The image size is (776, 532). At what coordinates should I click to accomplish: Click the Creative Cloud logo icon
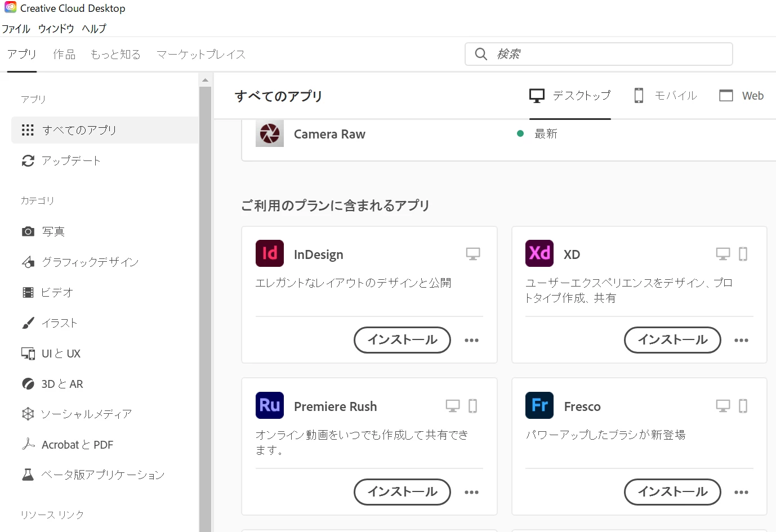(x=10, y=7)
